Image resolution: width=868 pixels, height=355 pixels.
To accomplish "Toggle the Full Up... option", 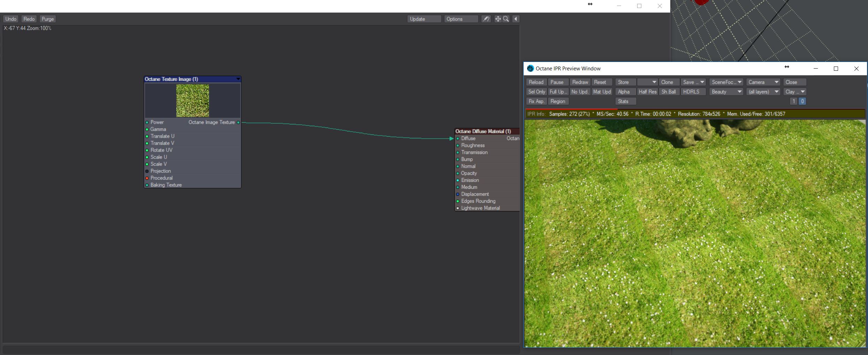I will click(558, 92).
